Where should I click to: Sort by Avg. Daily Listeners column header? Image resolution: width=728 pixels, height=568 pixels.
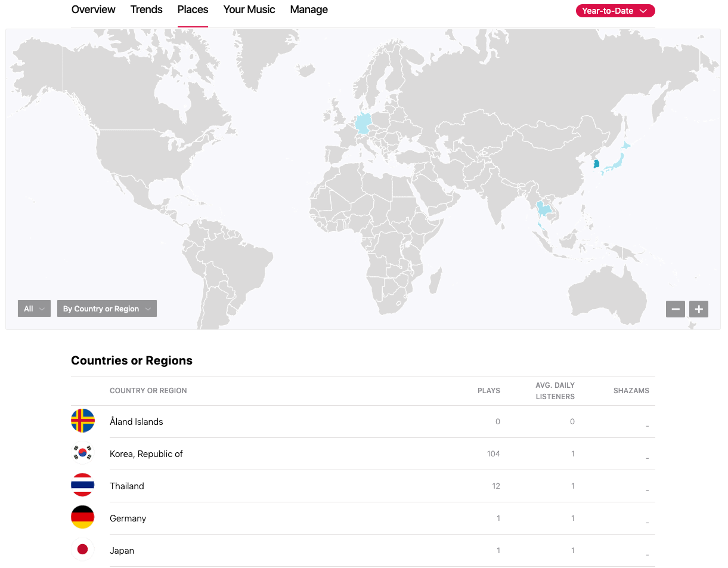coord(555,391)
